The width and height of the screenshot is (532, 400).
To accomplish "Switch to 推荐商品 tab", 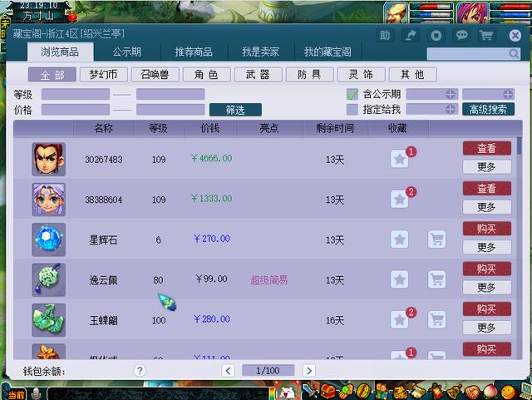I will (x=194, y=52).
